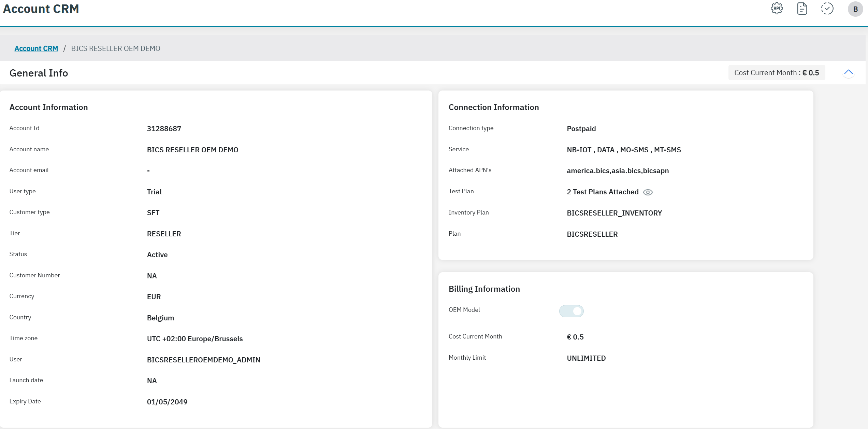Click currency value EUR
Screen dimensions: 868x429
pos(154,297)
